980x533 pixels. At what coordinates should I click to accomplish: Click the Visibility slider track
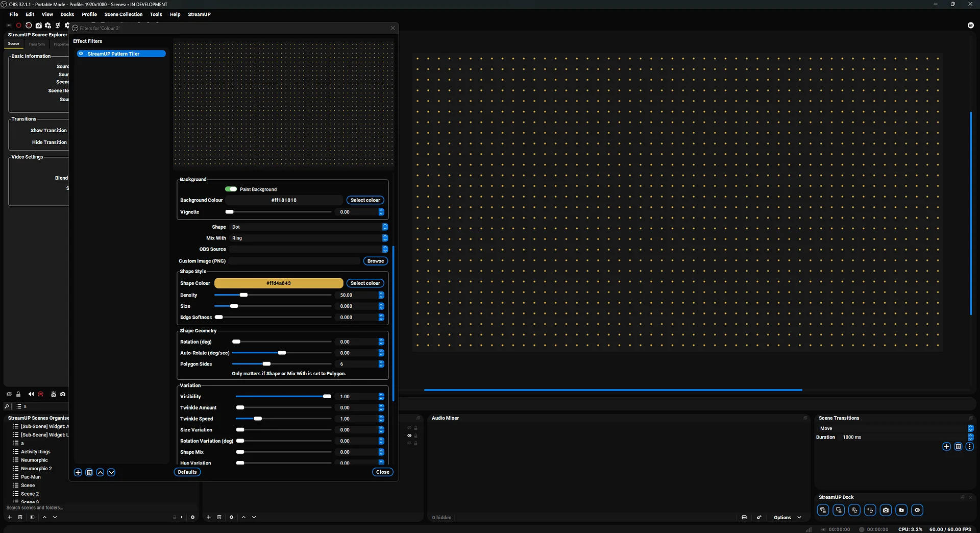pos(283,397)
